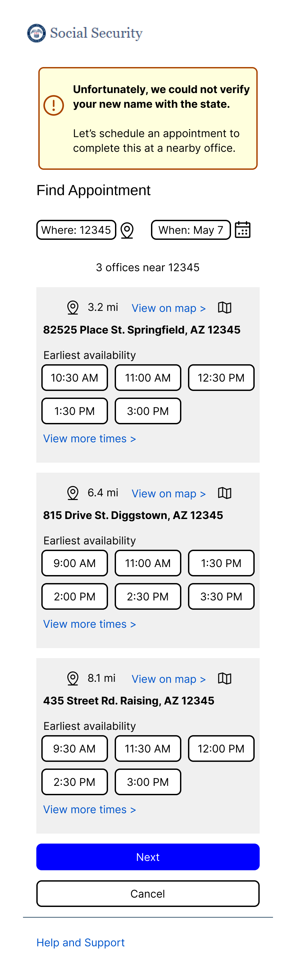Open View on map for 6.4 mi office
Image resolution: width=302 pixels, height=980 pixels.
pyautogui.click(x=168, y=493)
